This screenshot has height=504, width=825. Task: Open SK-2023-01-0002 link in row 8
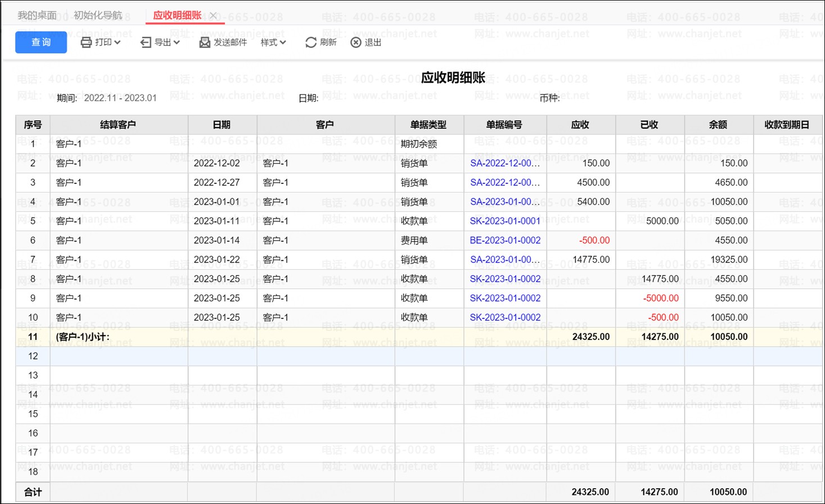click(x=505, y=279)
